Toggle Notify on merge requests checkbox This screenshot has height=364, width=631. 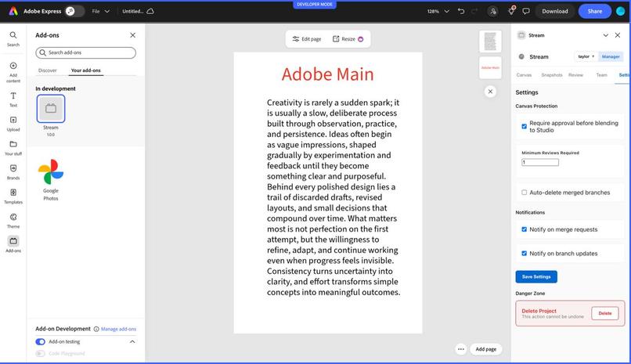pos(524,229)
